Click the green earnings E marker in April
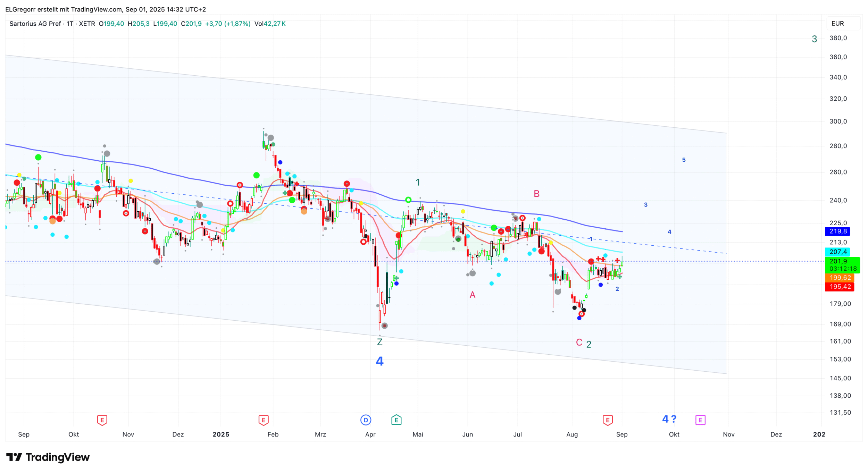Screen dimensions: 868x473 (x=396, y=420)
